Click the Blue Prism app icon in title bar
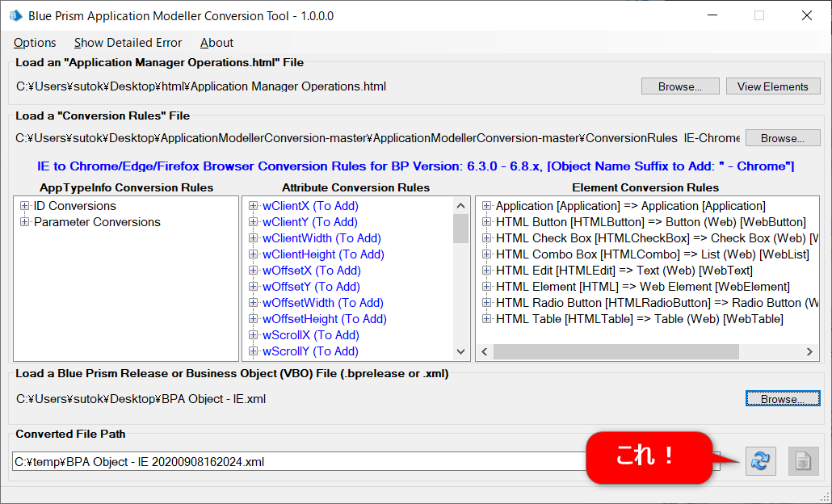 16,16
